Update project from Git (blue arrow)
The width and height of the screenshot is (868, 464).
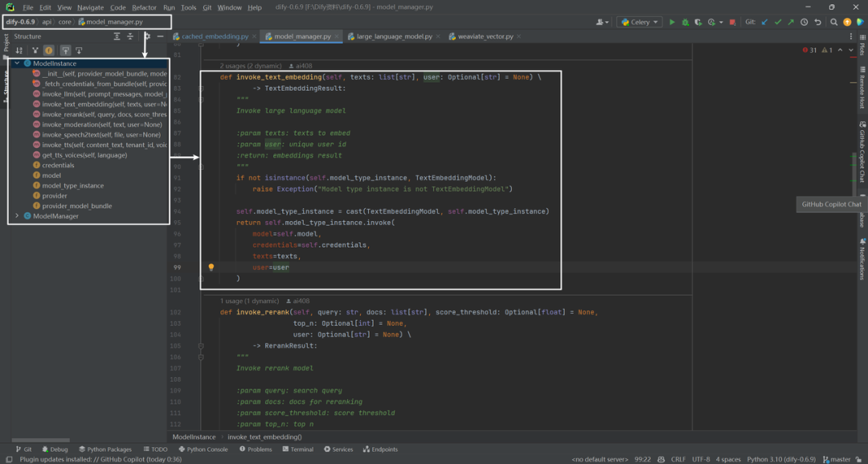[x=765, y=23]
